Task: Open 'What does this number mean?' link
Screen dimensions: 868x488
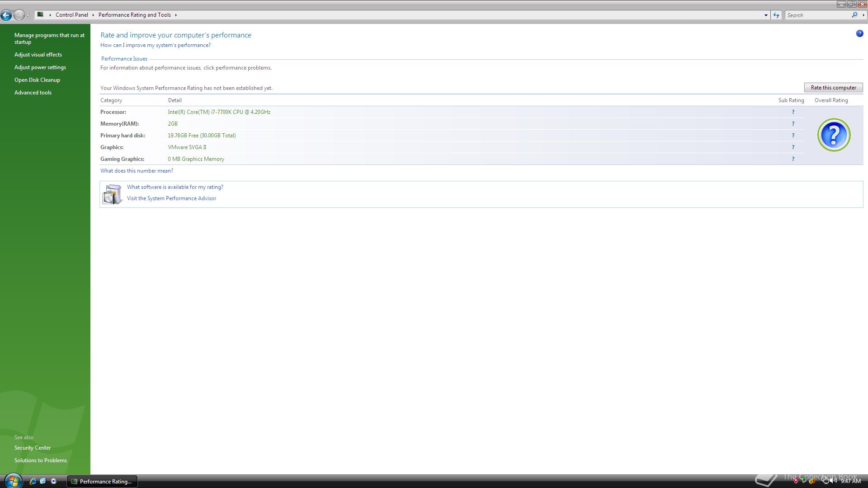Action: point(137,171)
